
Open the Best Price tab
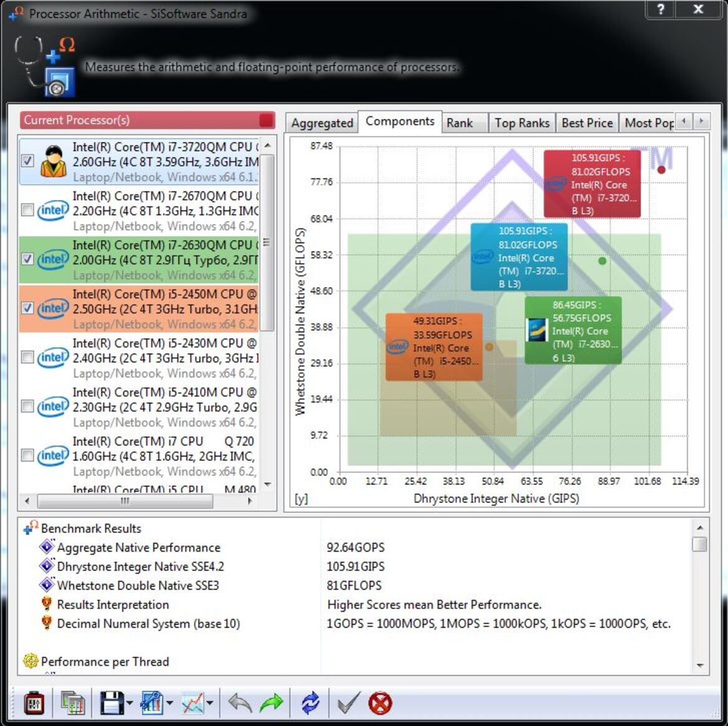[x=587, y=123]
